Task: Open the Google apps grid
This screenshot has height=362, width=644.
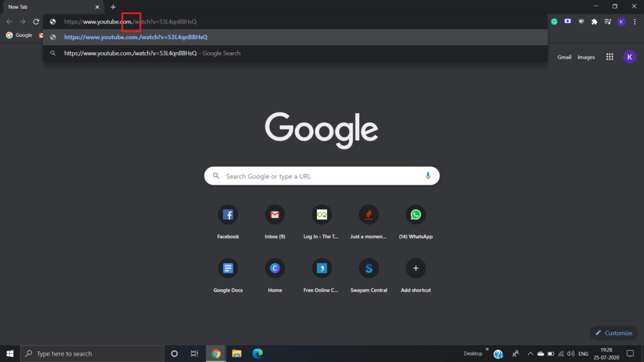Action: pyautogui.click(x=609, y=57)
